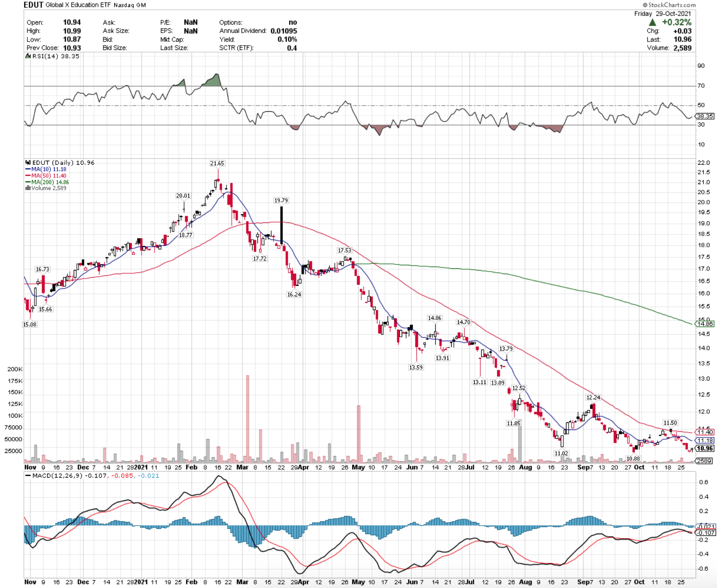Click the tall black 19.79 candlestick

point(281,225)
